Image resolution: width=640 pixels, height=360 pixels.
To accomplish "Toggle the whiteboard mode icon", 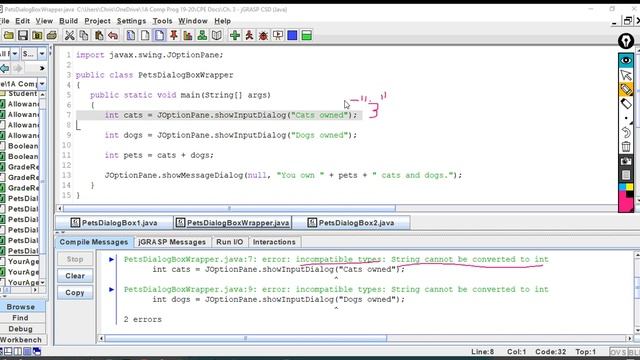I will (x=626, y=175).
